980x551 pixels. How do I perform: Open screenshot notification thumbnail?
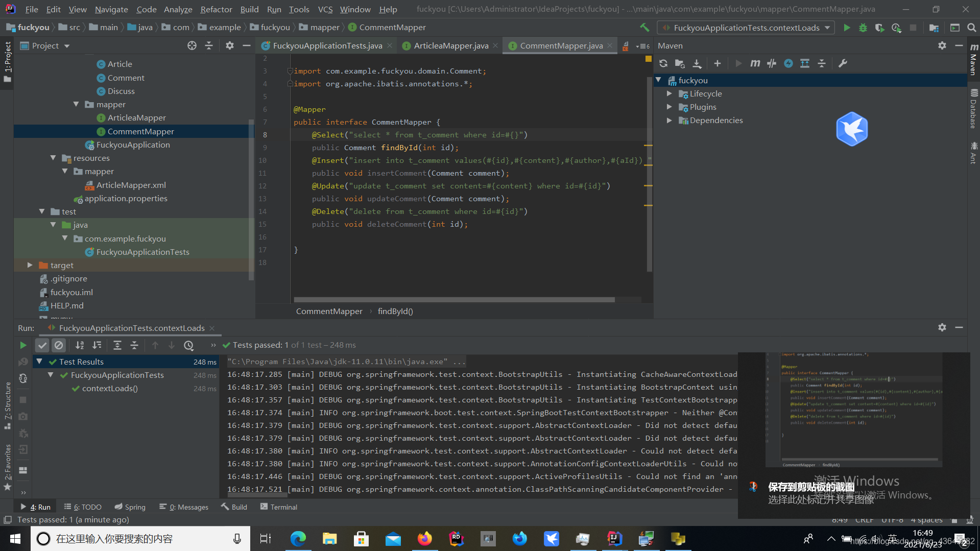[x=853, y=410]
